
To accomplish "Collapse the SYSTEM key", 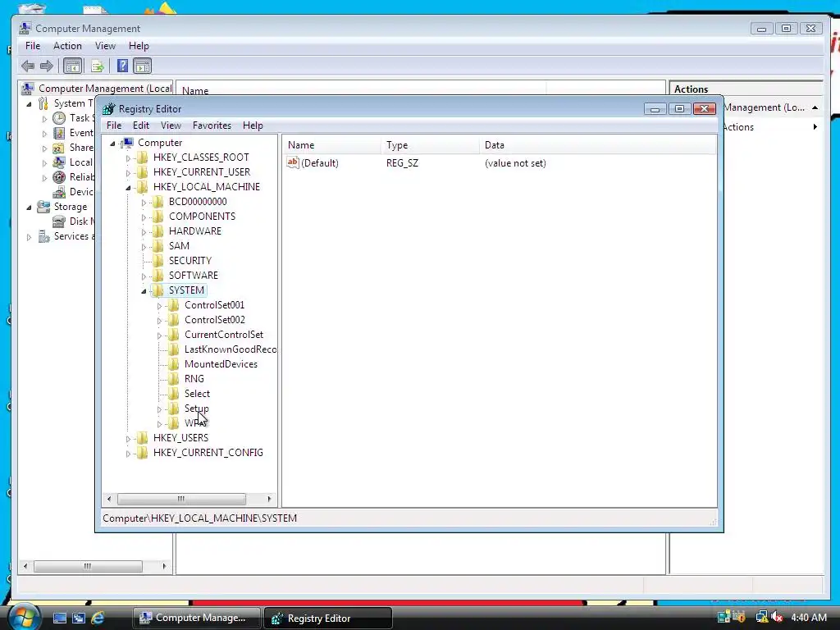I will 144,291.
